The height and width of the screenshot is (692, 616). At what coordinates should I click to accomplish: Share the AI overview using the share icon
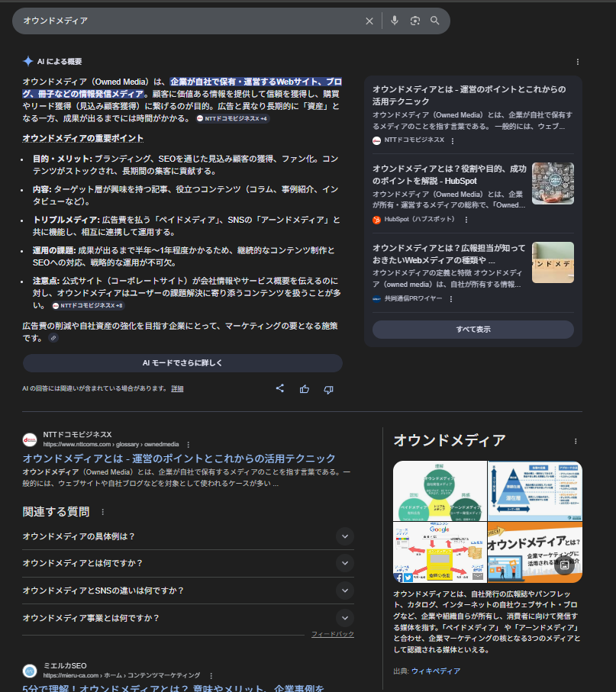[280, 388]
